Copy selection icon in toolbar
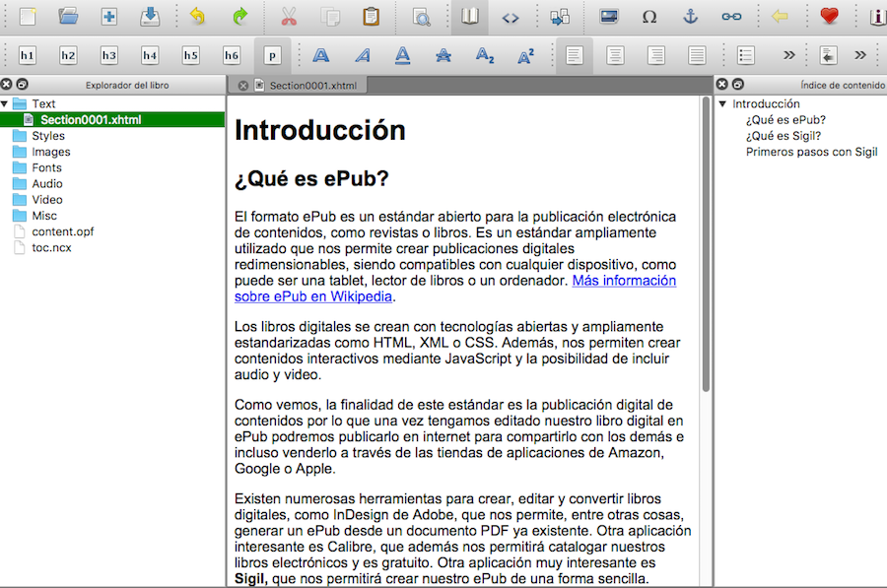The width and height of the screenshot is (887, 588). coord(330,16)
